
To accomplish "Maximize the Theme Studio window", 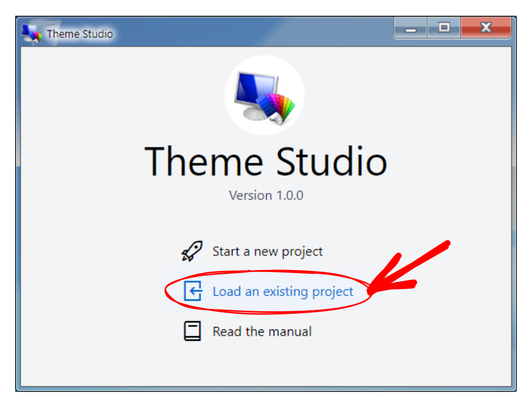I will point(444,28).
